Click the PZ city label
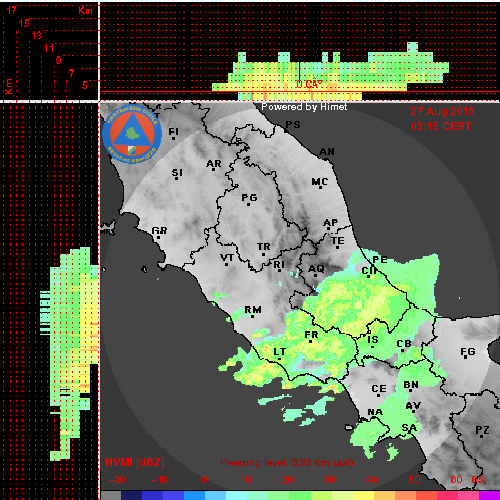500x500 pixels. click(x=482, y=430)
